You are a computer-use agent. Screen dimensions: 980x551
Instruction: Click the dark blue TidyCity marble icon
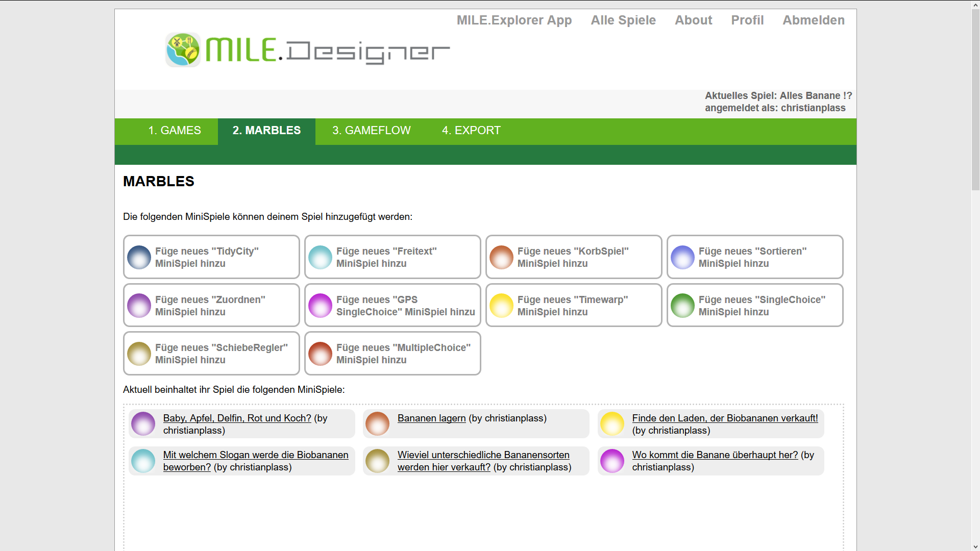(139, 257)
